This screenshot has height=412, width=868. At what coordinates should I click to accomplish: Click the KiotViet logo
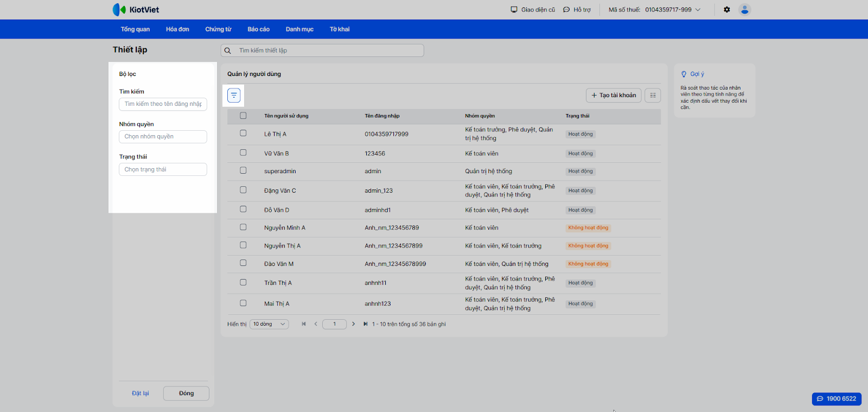(x=136, y=10)
